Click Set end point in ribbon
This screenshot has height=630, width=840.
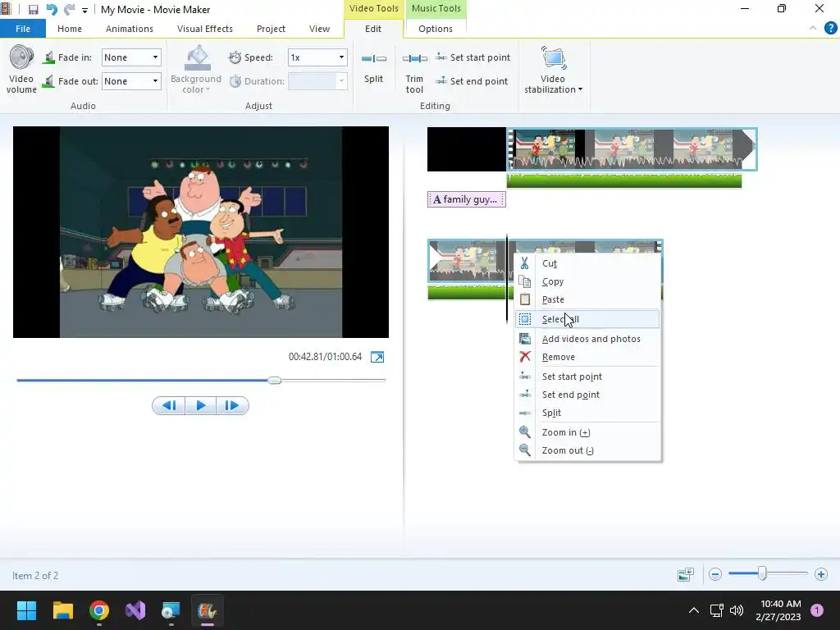pos(472,81)
